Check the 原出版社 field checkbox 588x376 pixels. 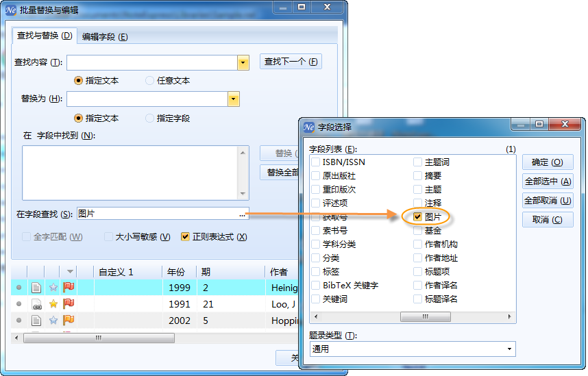(316, 175)
